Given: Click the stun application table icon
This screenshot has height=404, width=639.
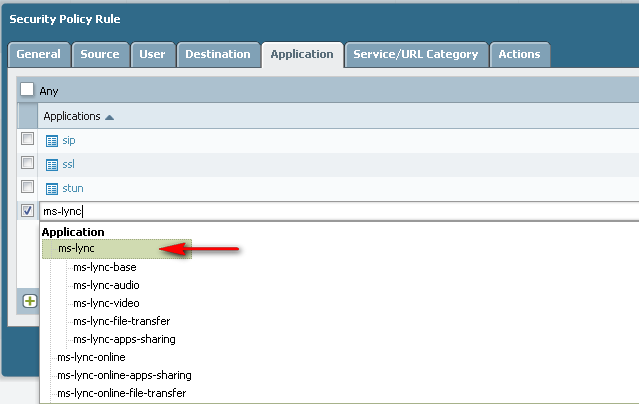Looking at the screenshot, I should pyautogui.click(x=52, y=189).
